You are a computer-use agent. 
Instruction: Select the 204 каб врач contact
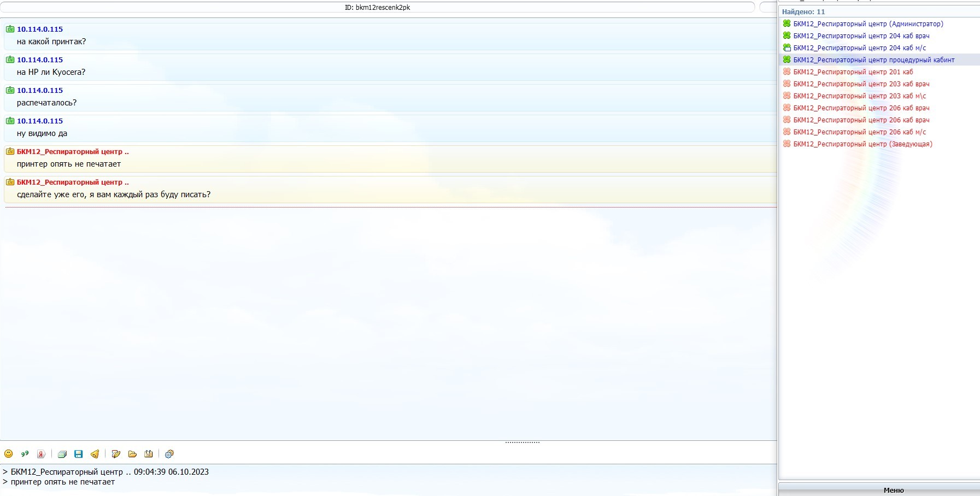tap(861, 36)
